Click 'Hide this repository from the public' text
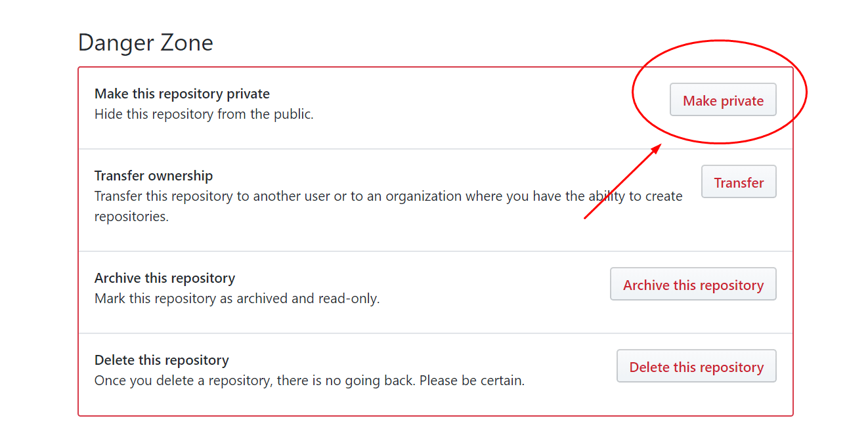The height and width of the screenshot is (435, 868). pyautogui.click(x=204, y=114)
